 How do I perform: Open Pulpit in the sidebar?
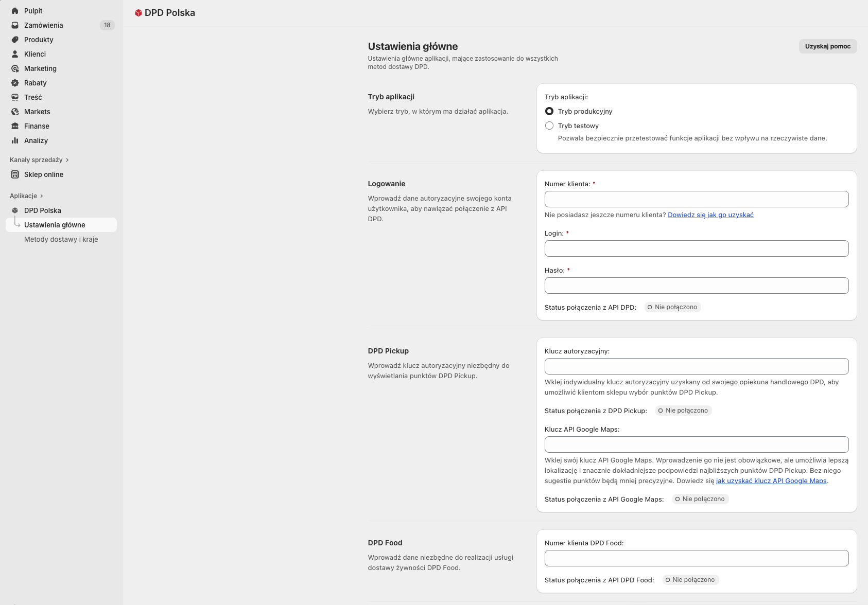61,11
